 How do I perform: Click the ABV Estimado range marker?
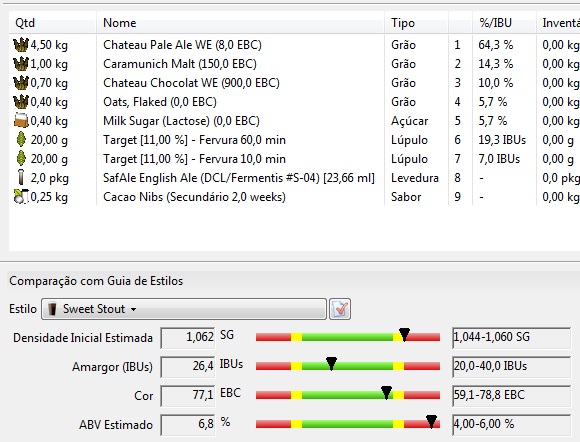coord(431,421)
